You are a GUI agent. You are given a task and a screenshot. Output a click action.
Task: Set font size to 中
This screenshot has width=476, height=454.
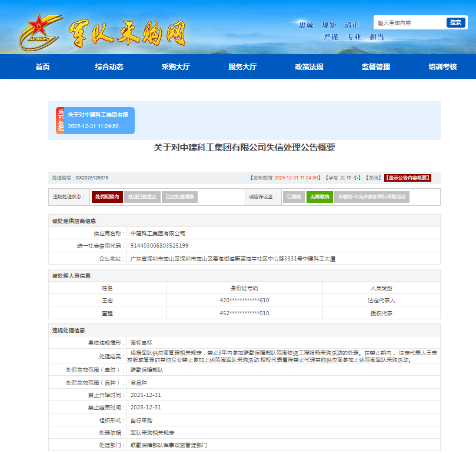349,178
